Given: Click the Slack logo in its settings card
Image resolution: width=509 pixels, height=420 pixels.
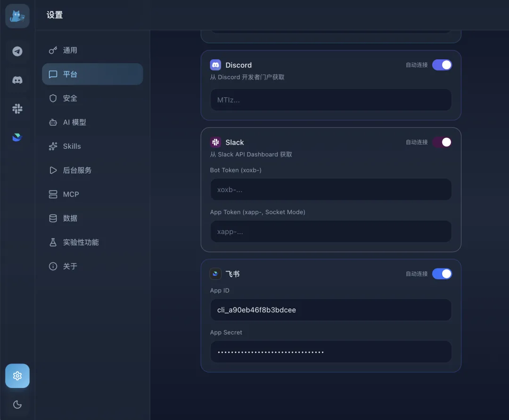Looking at the screenshot, I should (x=215, y=142).
